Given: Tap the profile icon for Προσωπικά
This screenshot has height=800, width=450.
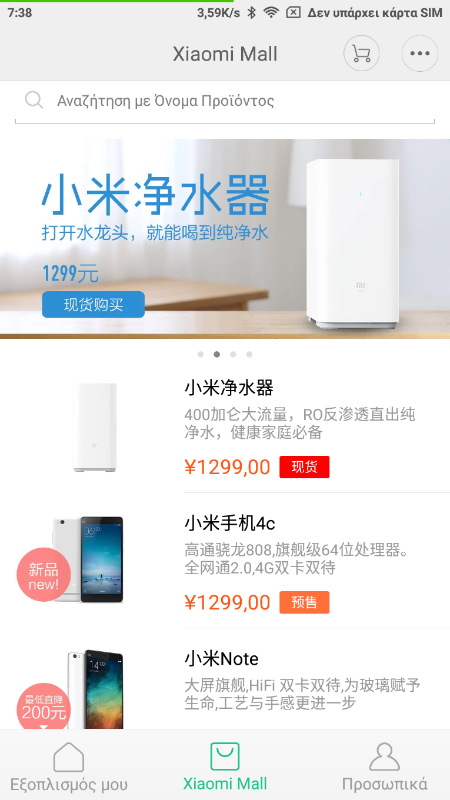Looking at the screenshot, I should pos(384,757).
